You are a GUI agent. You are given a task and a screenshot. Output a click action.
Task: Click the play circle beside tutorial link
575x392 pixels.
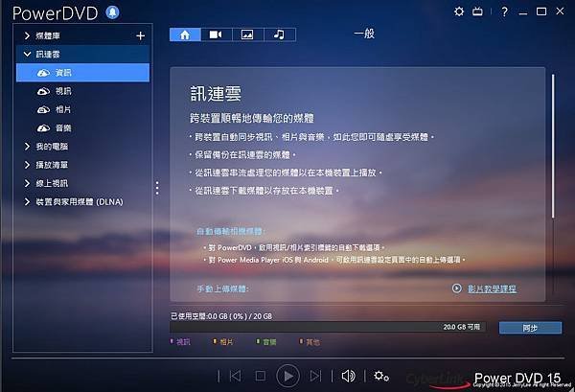456,288
